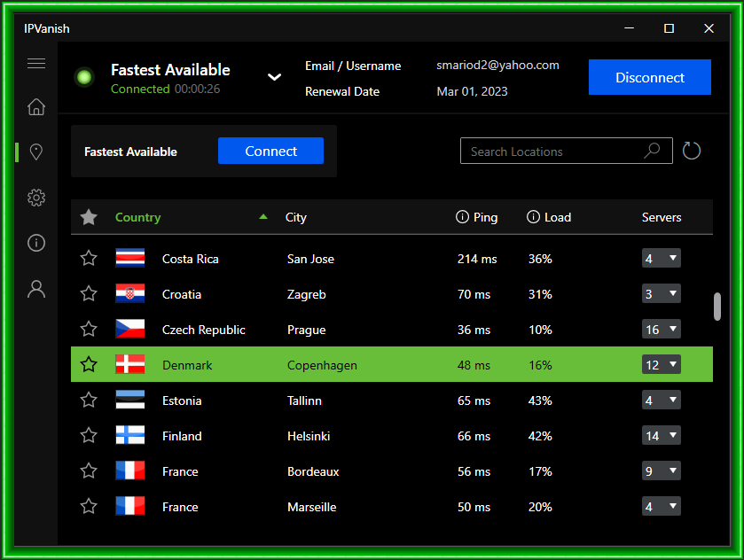Open Finland servers dropdown
Image resolution: width=744 pixels, height=560 pixels.
[661, 435]
